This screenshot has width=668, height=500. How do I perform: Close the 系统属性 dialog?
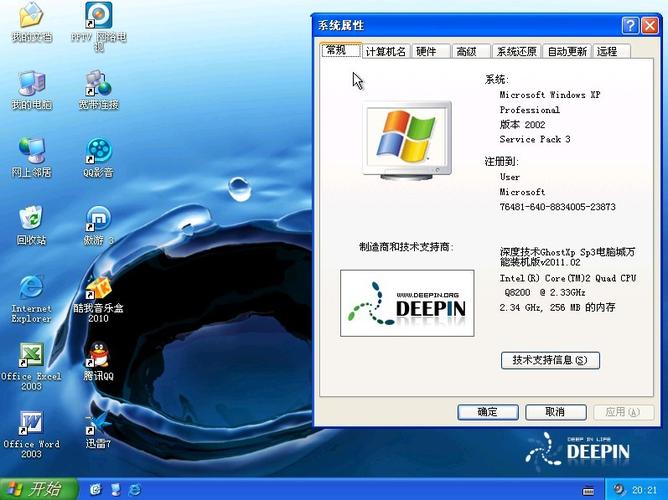650,26
